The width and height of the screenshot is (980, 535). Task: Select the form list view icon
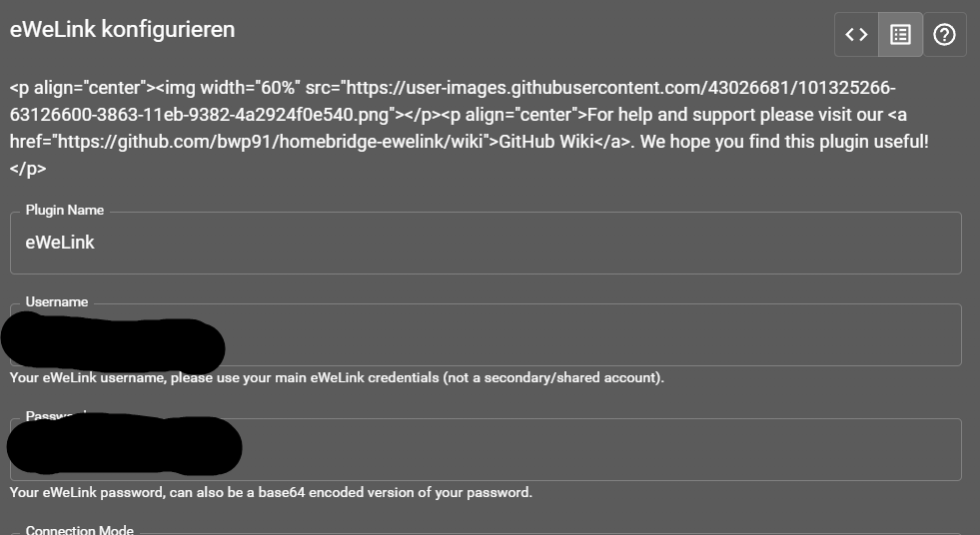tap(900, 35)
